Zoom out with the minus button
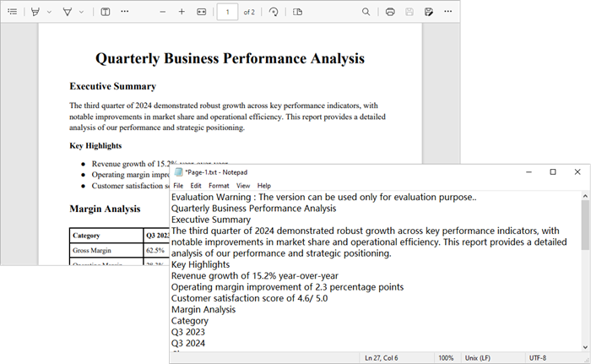This screenshot has width=591, height=364. click(162, 12)
